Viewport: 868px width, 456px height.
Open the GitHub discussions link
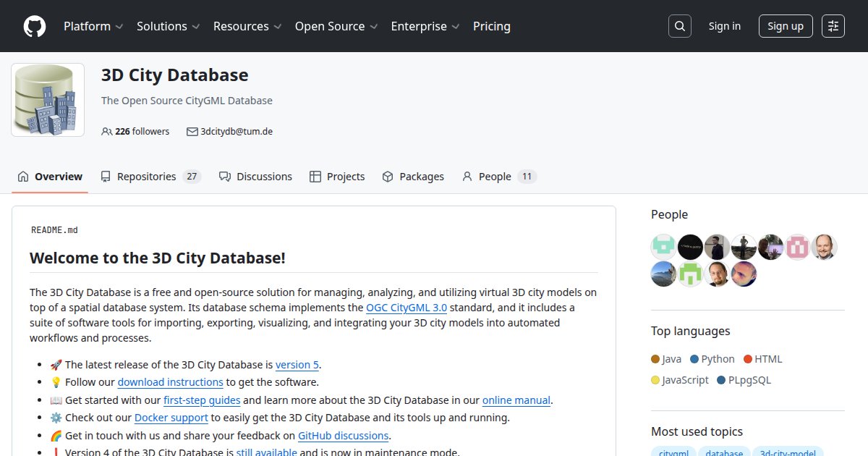[x=344, y=436]
